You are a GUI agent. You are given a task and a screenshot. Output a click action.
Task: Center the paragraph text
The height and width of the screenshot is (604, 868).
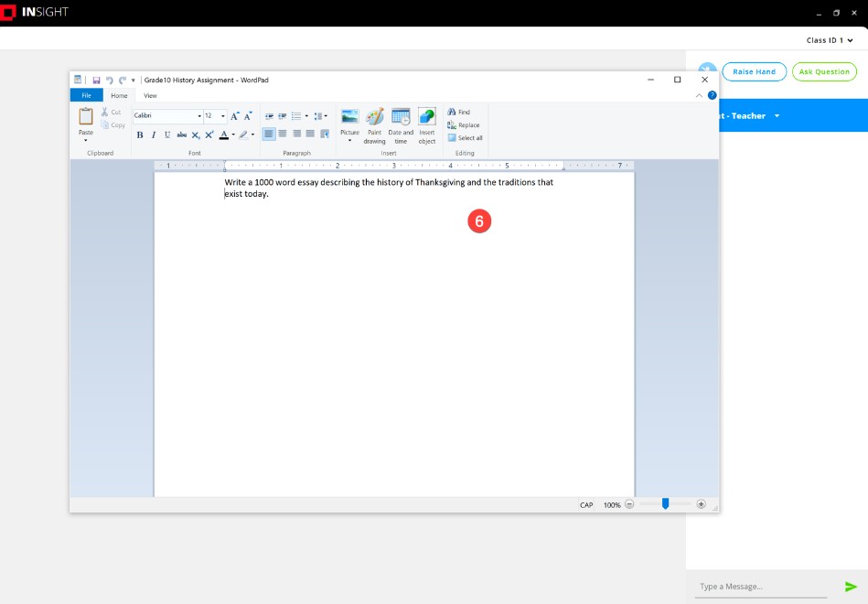click(x=283, y=134)
